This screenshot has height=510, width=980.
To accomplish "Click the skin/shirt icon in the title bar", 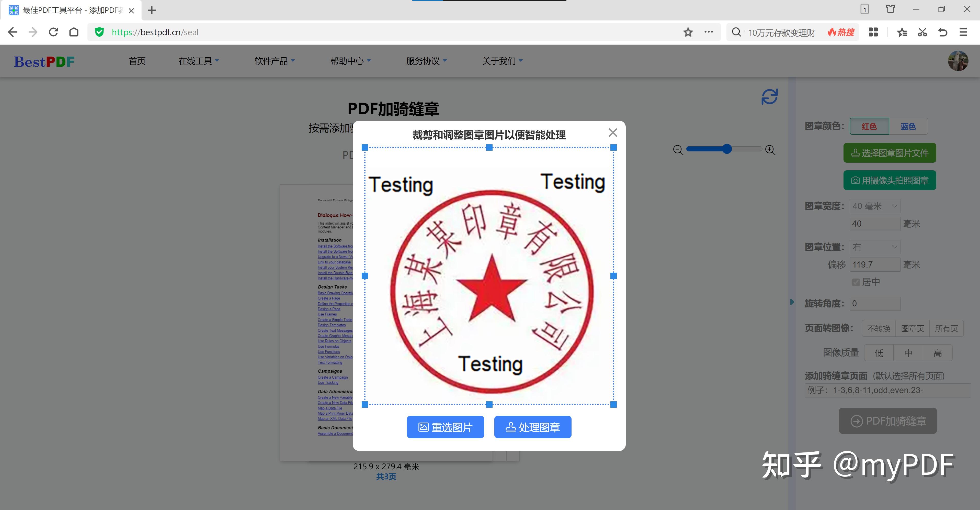I will 890,9.
